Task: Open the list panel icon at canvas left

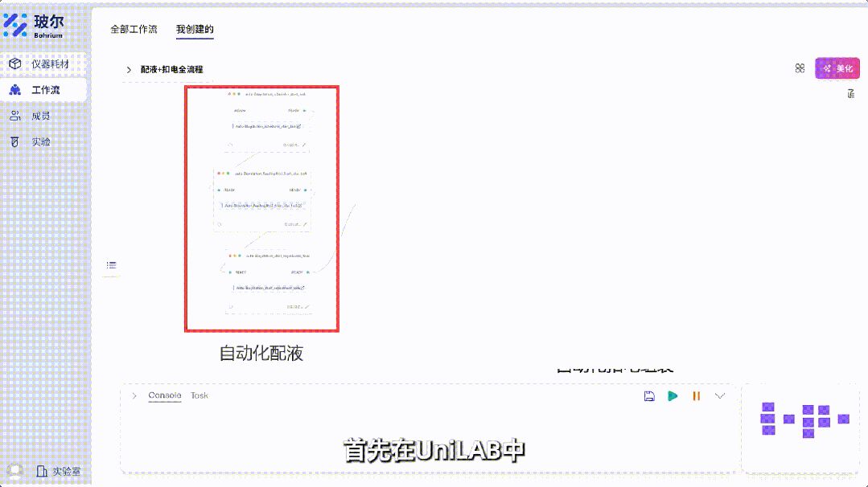Action: [112, 265]
